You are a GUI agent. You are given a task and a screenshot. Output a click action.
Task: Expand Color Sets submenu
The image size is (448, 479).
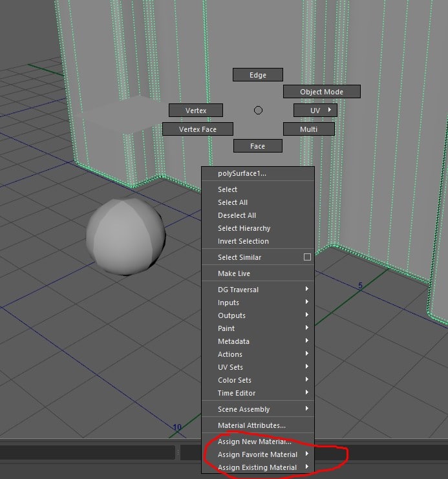tap(257, 380)
